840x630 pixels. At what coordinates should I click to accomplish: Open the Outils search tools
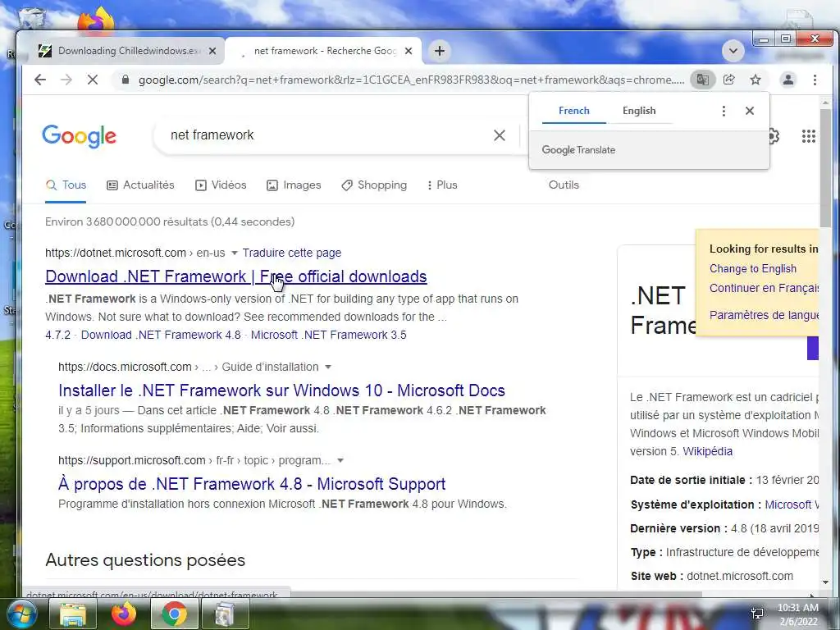[564, 185]
